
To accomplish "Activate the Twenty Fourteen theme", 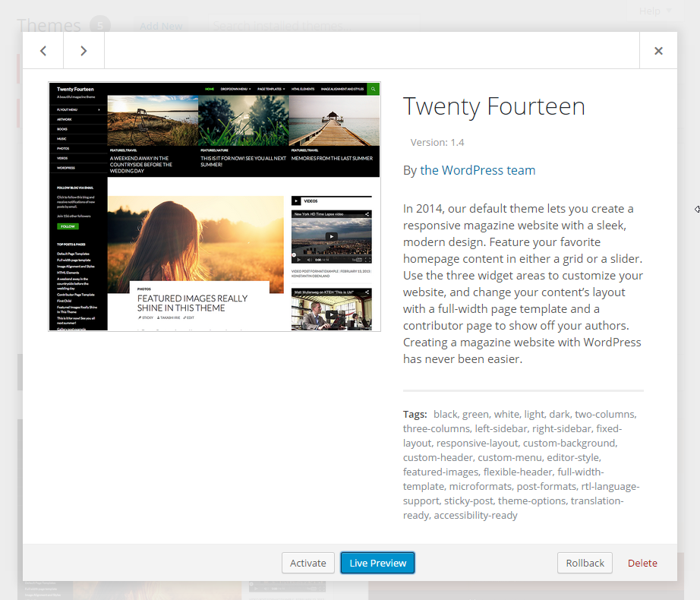I will [x=308, y=563].
